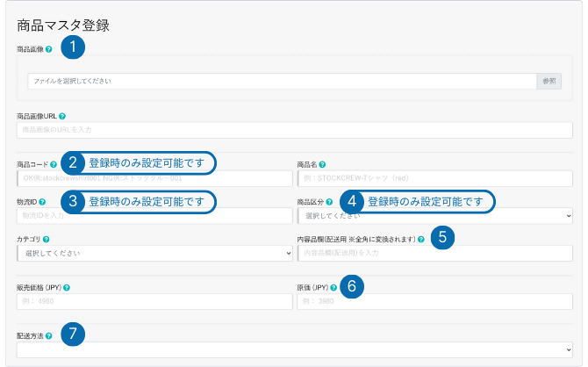
Task: Open the 商品コード help tooltip icon
Action: [x=54, y=164]
